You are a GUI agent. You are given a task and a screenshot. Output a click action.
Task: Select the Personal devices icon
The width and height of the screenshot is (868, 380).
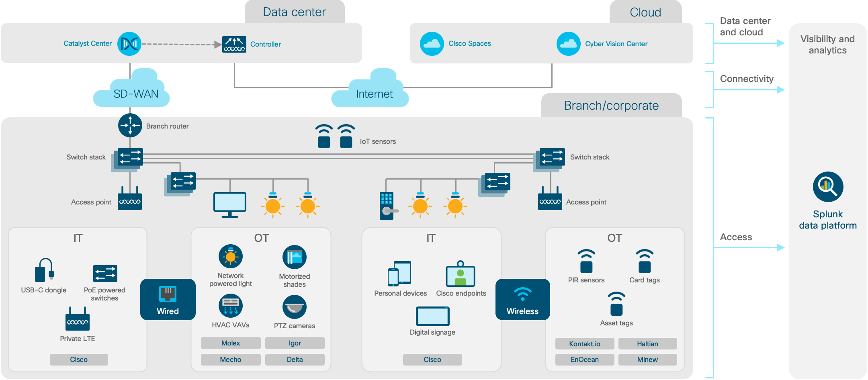tap(399, 274)
